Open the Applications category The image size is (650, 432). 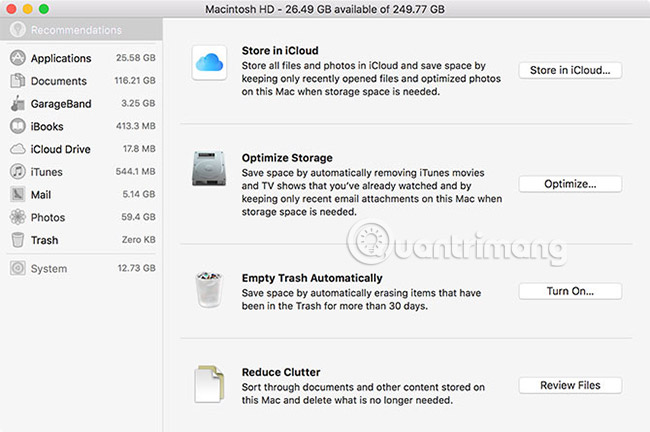tap(82, 58)
